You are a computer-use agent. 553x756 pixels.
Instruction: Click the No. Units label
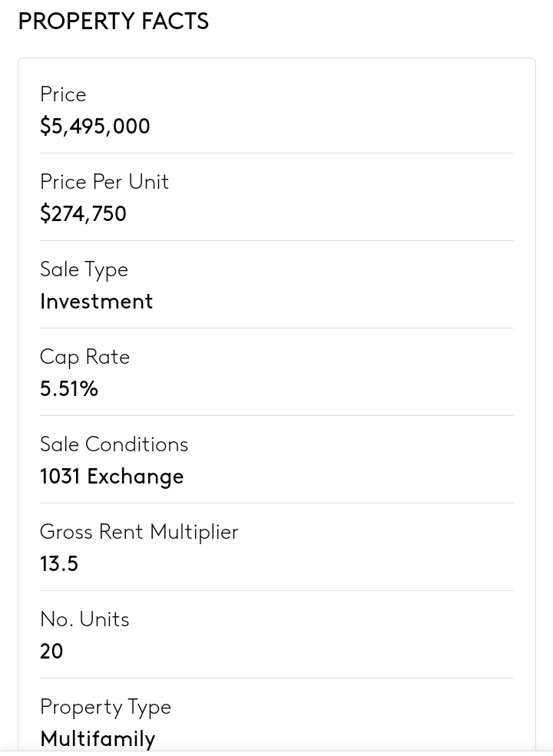click(84, 619)
